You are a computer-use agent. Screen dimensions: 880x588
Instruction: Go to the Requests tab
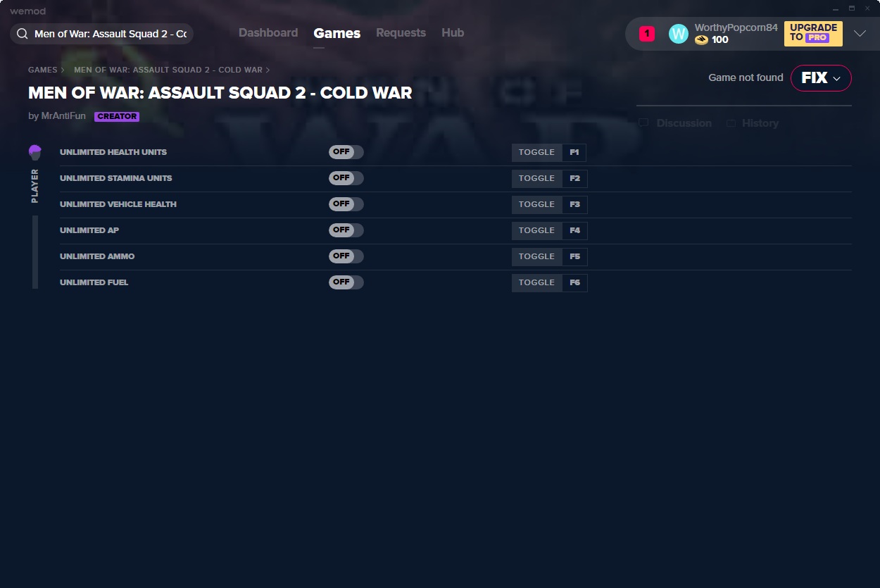tap(401, 33)
